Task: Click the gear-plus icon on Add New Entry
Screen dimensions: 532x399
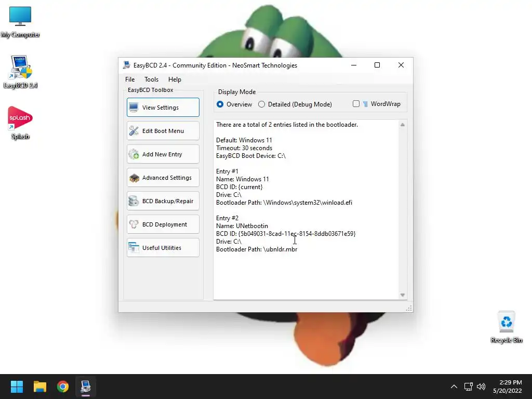Action: (x=134, y=154)
